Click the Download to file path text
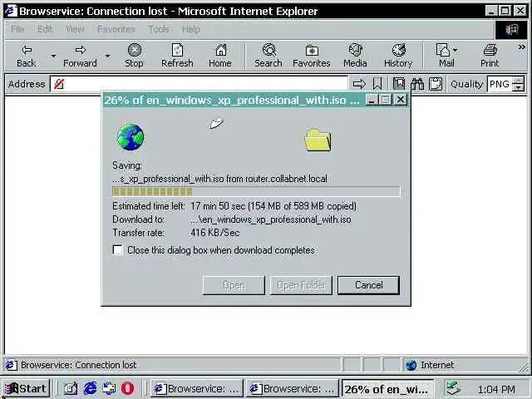The width and height of the screenshot is (532, 399). 271,219
